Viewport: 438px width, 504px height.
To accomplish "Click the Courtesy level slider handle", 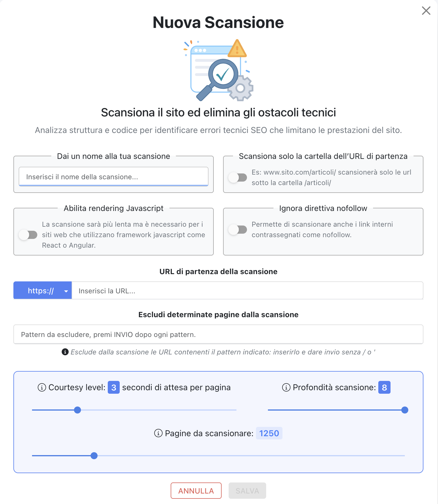I will tap(77, 410).
